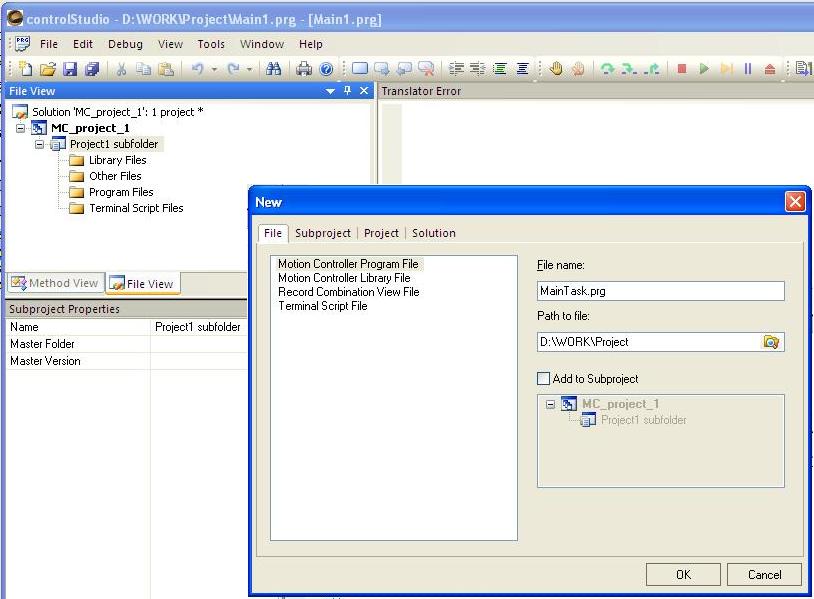Collapse the Project1 subfolder node
Image resolution: width=814 pixels, height=599 pixels.
click(x=40, y=144)
